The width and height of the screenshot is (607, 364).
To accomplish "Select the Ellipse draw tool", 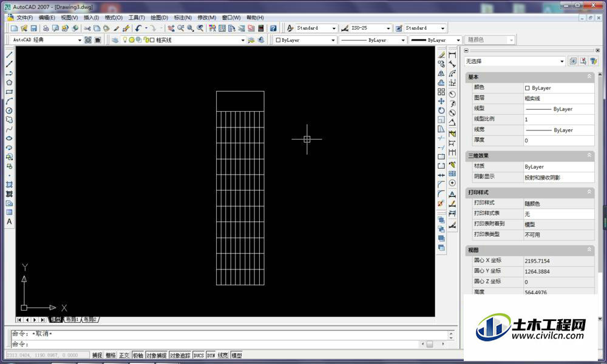I will (x=9, y=138).
